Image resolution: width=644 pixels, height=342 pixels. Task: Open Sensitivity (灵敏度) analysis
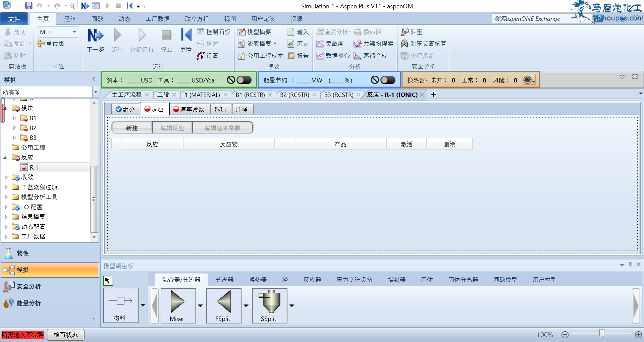pyautogui.click(x=330, y=44)
